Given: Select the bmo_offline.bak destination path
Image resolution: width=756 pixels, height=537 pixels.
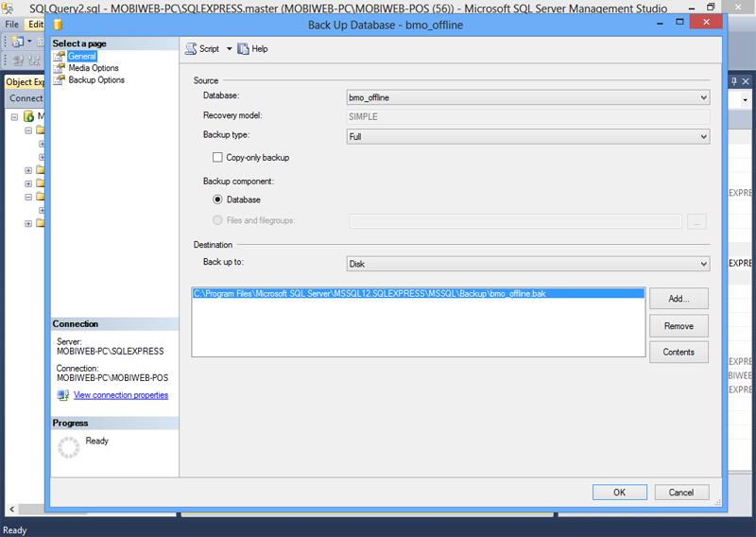Looking at the screenshot, I should coord(418,293).
